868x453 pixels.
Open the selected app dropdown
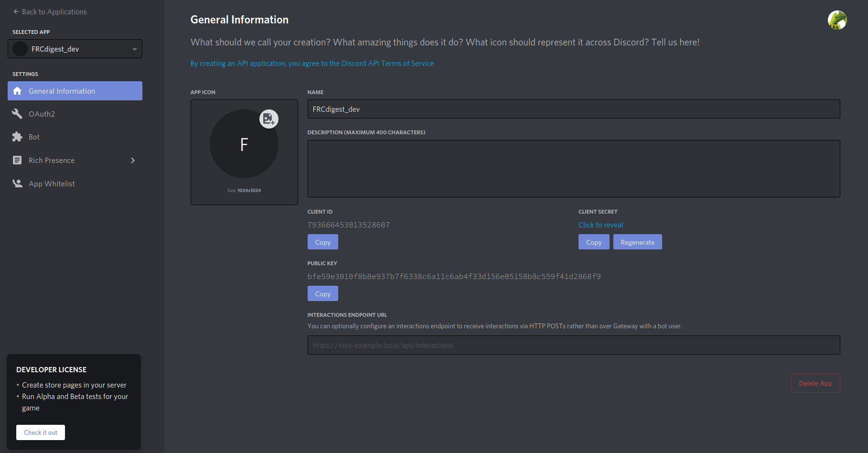coord(75,49)
